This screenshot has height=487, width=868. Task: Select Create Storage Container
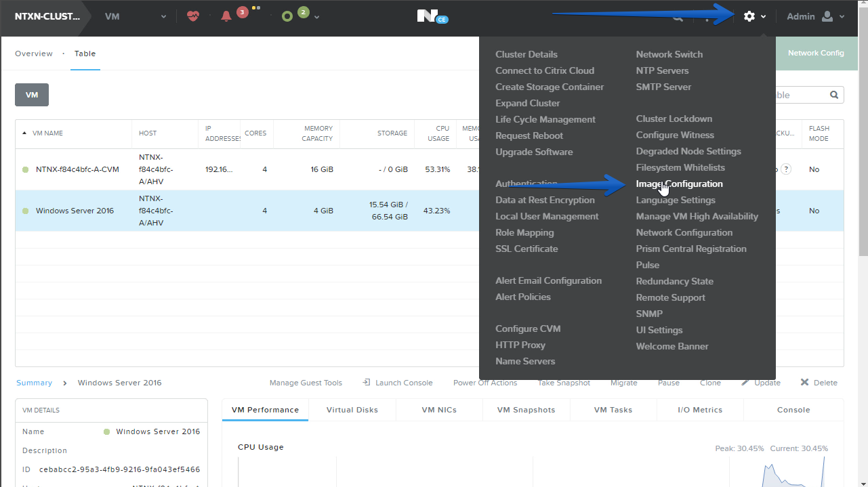550,87
